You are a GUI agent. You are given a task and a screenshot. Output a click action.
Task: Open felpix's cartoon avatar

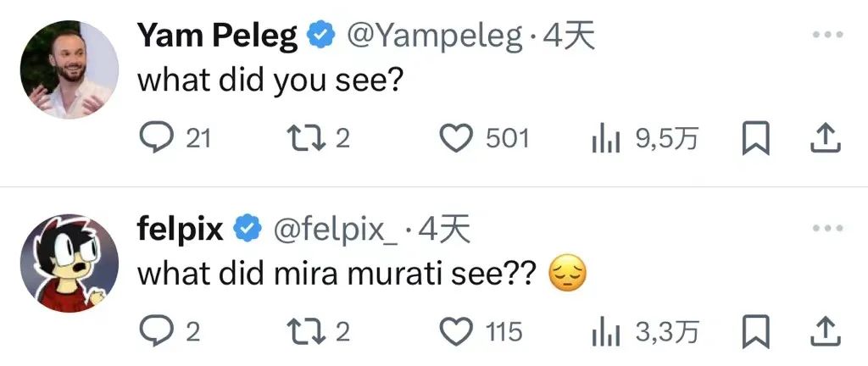68,263
